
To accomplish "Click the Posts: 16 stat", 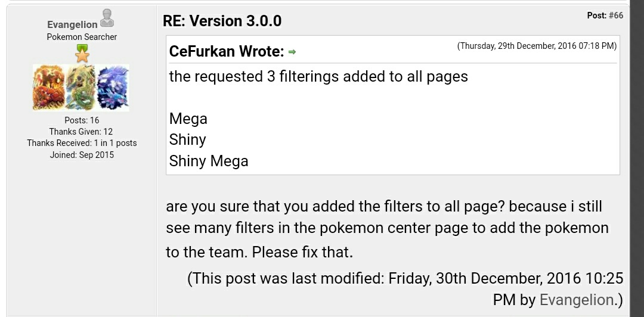I will point(82,120).
